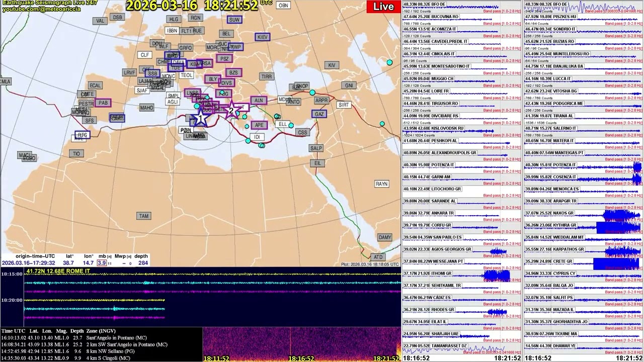The width and height of the screenshot is (644, 362).
Task: Select the PSZ station marker
Action: tap(224, 59)
